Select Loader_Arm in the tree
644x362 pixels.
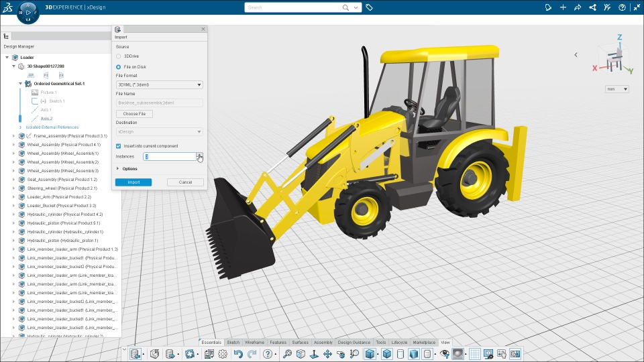(x=59, y=197)
